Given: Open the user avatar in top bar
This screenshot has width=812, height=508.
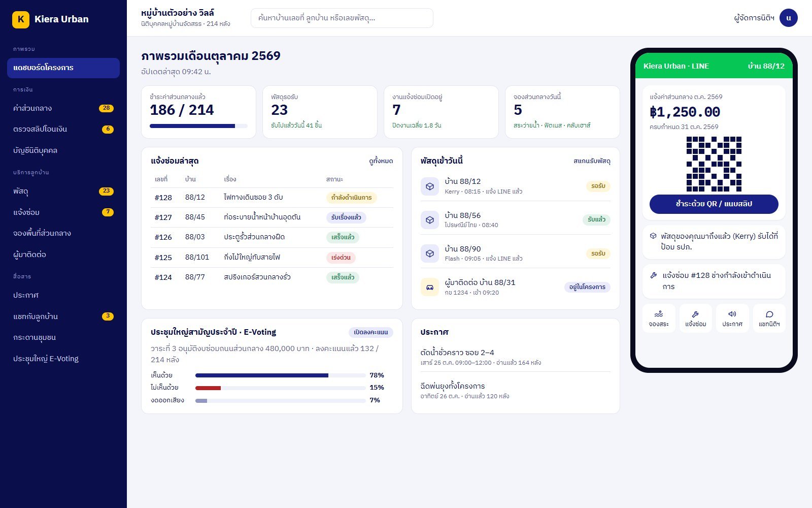Looking at the screenshot, I should click(x=789, y=18).
